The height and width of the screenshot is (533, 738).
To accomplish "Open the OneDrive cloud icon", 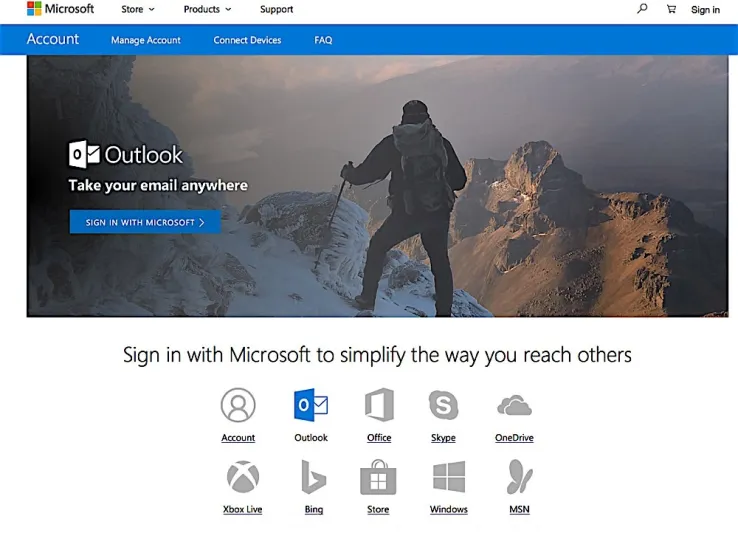I will pyautogui.click(x=514, y=406).
